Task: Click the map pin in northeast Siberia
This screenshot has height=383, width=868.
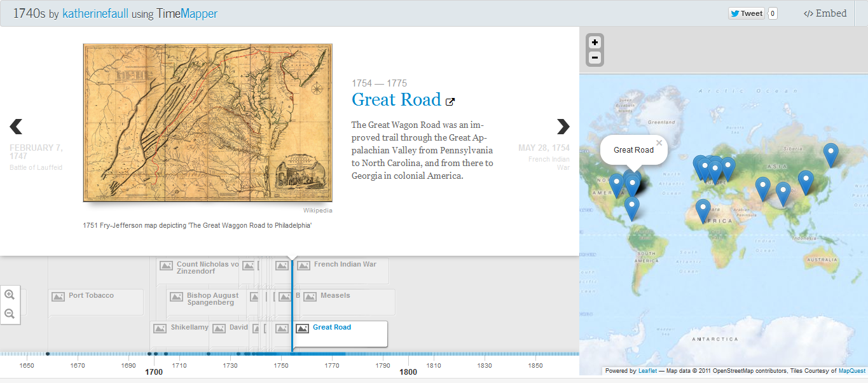Action: (830, 155)
